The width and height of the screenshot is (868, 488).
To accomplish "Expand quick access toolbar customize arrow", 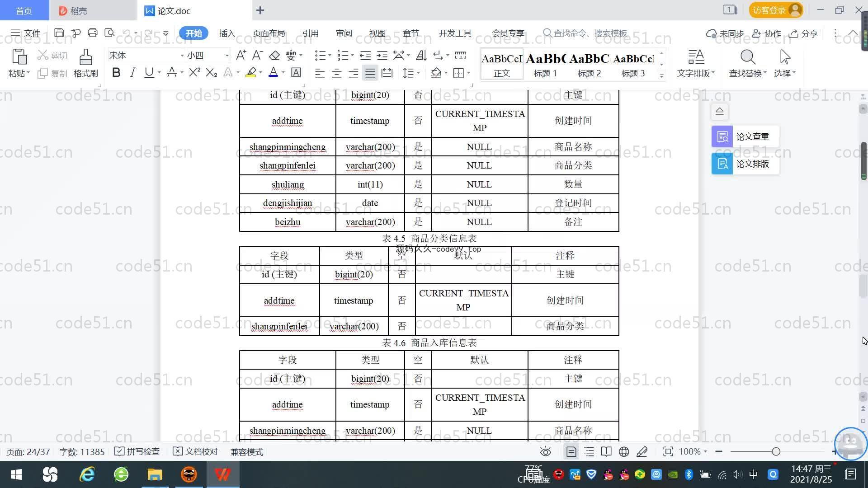I will tap(166, 33).
